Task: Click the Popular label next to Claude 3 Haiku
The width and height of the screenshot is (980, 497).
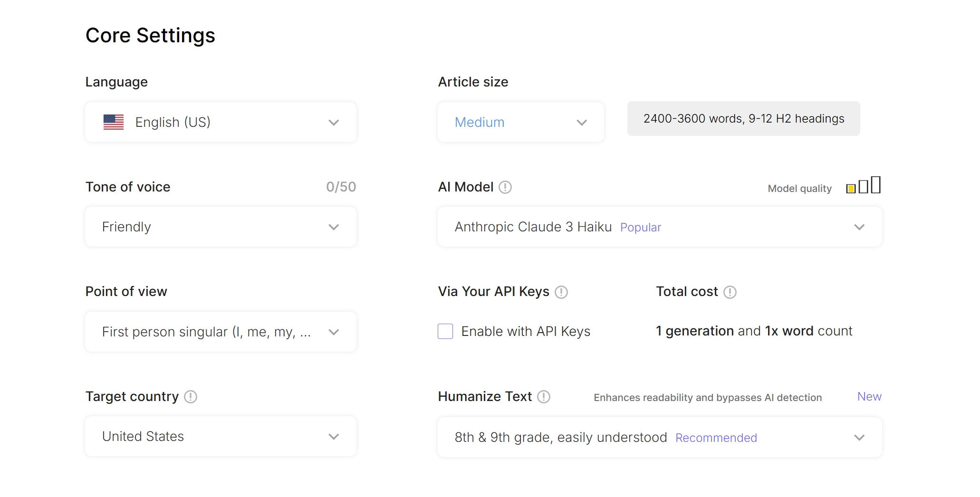Action: tap(640, 227)
